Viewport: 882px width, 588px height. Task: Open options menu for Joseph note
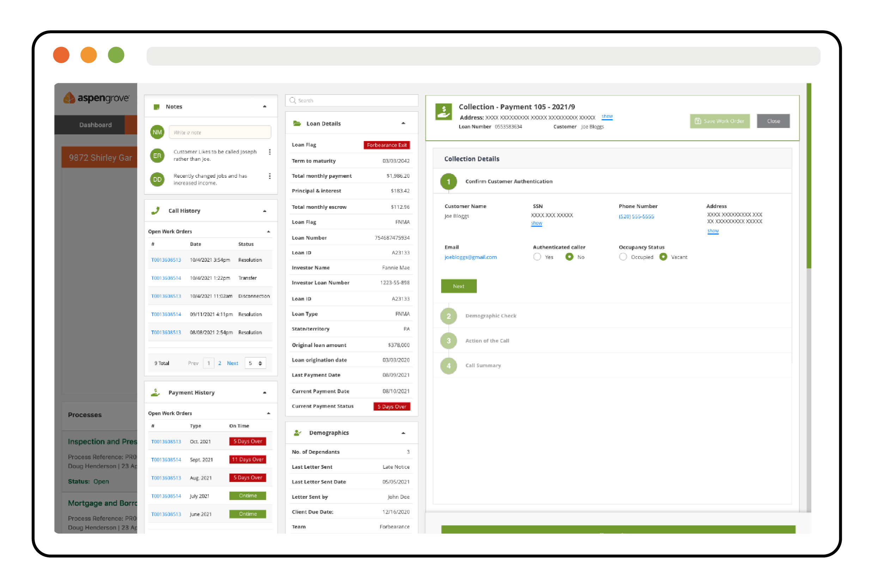tap(269, 152)
